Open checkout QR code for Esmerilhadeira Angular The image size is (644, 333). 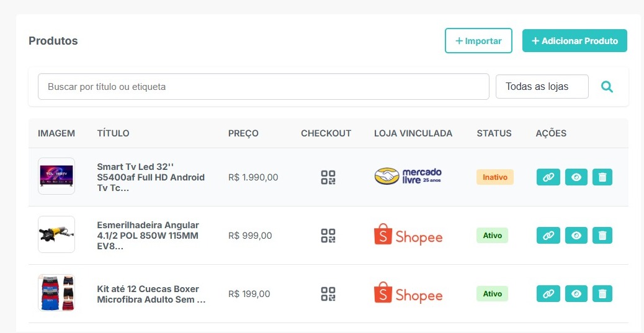tap(328, 236)
